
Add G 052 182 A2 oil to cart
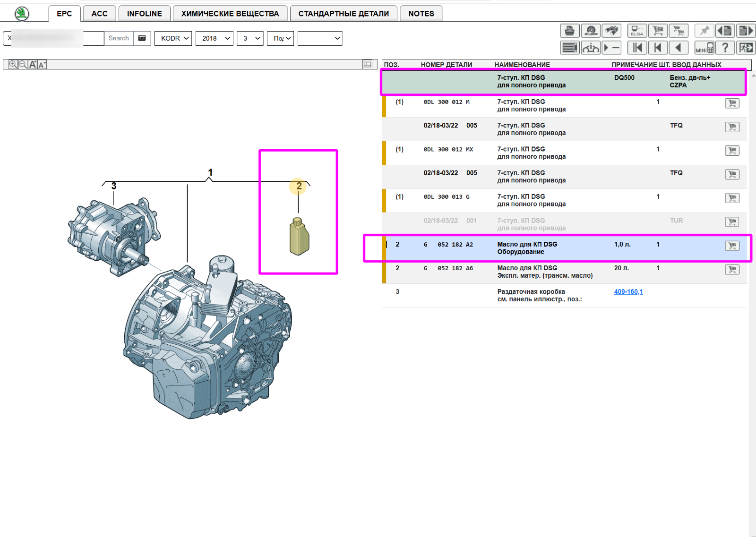click(x=732, y=246)
